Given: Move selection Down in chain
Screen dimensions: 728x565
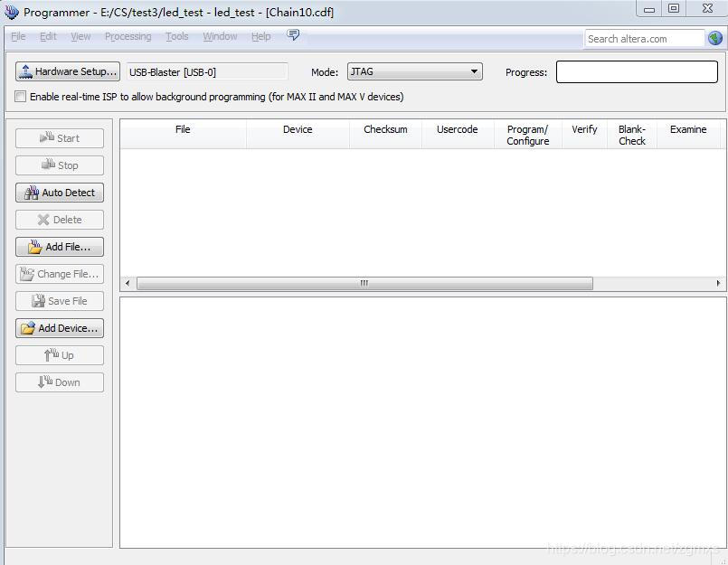Looking at the screenshot, I should [60, 382].
